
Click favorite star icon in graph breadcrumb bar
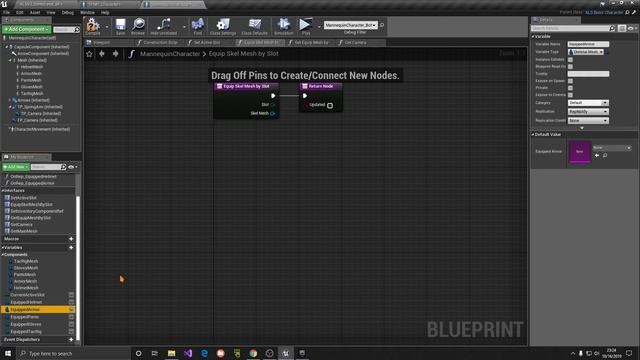[89, 54]
